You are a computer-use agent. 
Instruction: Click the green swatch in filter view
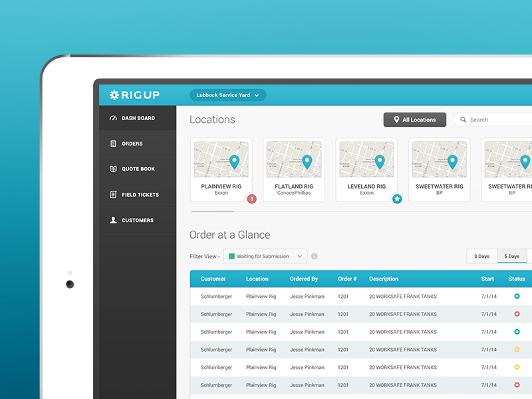[x=231, y=256]
